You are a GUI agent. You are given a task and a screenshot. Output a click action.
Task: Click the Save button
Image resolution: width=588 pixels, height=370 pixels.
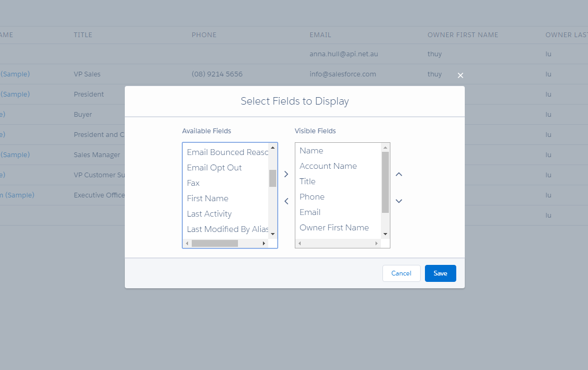[440, 273]
